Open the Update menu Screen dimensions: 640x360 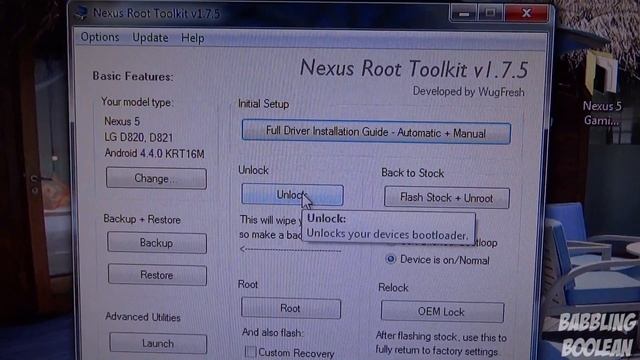150,38
